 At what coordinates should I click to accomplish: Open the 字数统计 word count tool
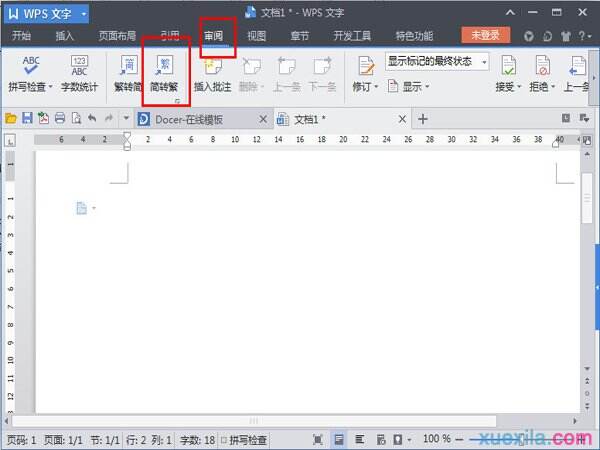pyautogui.click(x=79, y=75)
